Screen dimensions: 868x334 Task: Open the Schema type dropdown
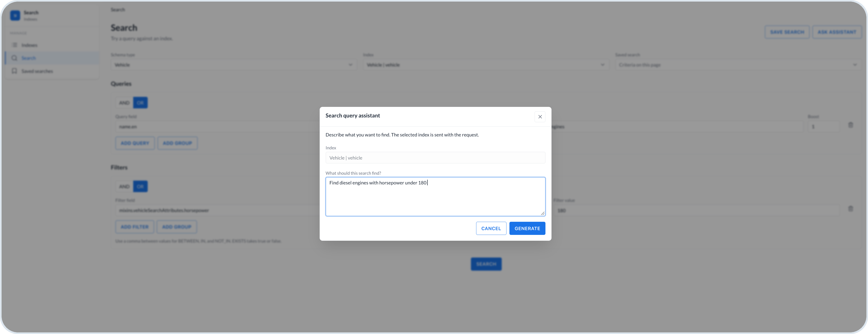coord(234,65)
